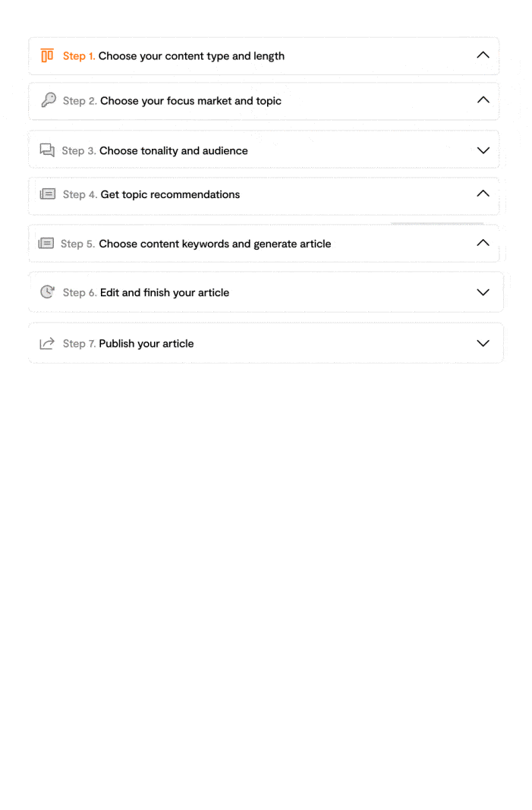Click the orange columns icon for Step 1

point(47,55)
